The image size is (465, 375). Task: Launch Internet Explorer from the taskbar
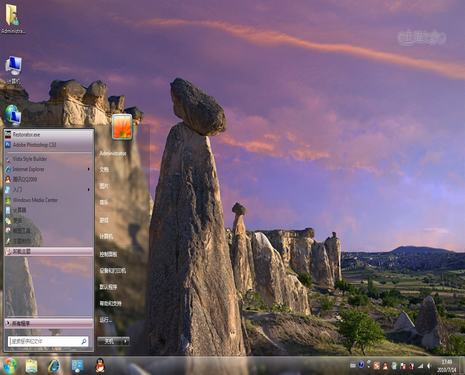click(x=54, y=366)
